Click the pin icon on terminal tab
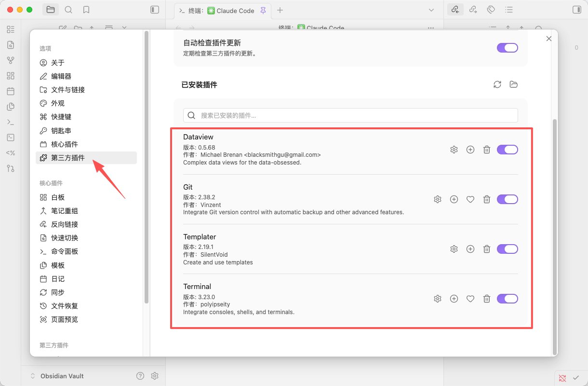This screenshot has width=588, height=386. point(263,10)
